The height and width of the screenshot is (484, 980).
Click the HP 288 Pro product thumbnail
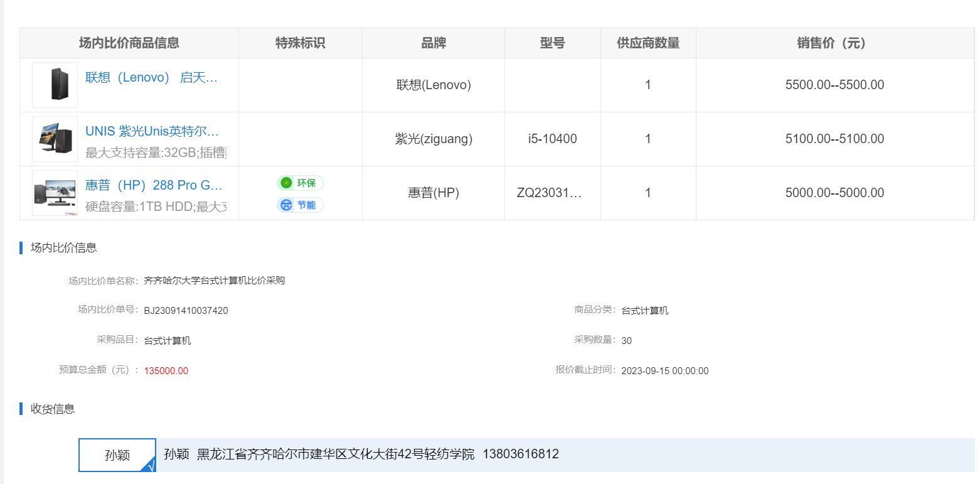(x=55, y=193)
